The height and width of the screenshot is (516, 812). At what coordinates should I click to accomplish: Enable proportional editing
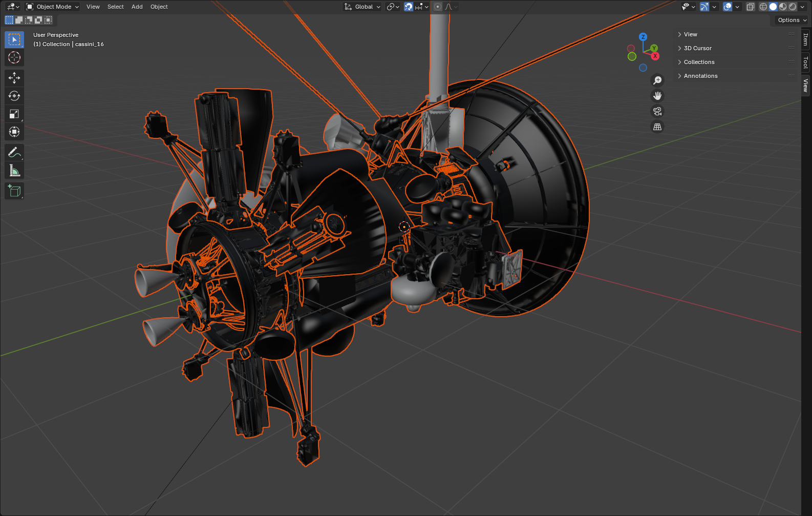[x=438, y=7]
